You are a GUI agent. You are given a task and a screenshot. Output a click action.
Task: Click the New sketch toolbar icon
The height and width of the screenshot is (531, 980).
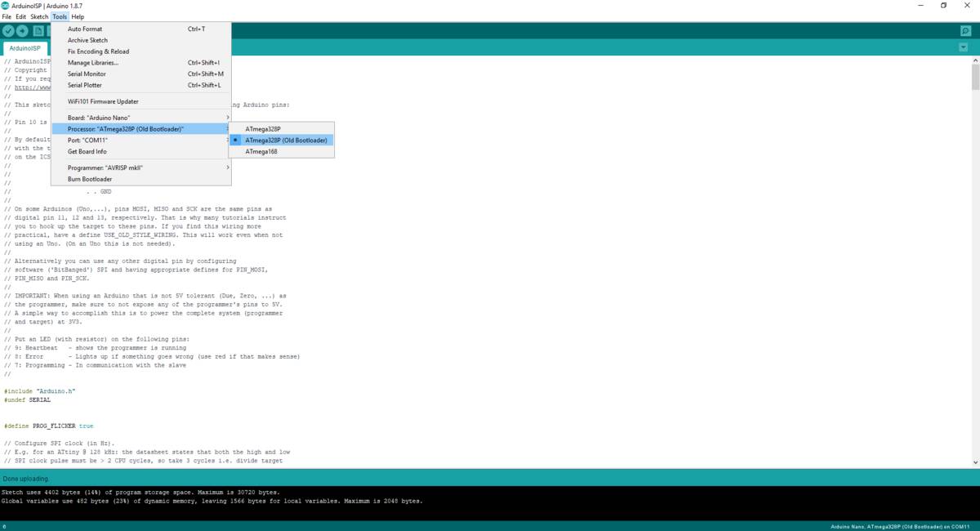tap(38, 31)
